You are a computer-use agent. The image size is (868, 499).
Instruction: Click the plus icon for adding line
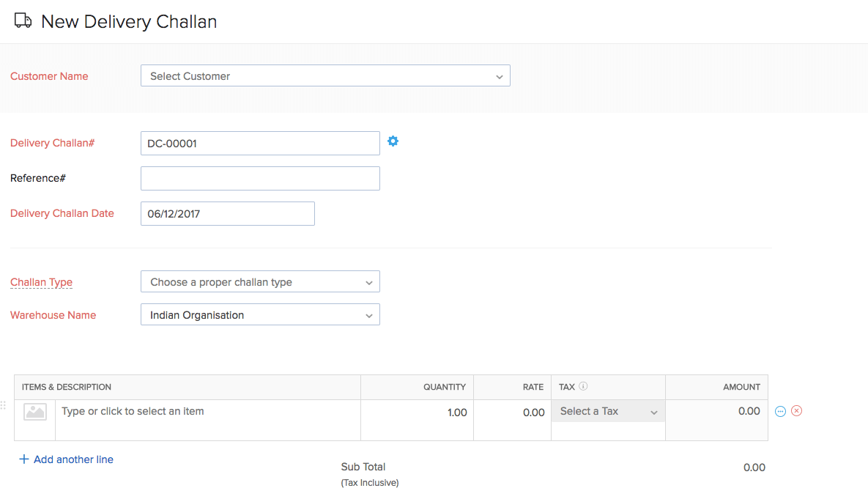[x=24, y=459]
